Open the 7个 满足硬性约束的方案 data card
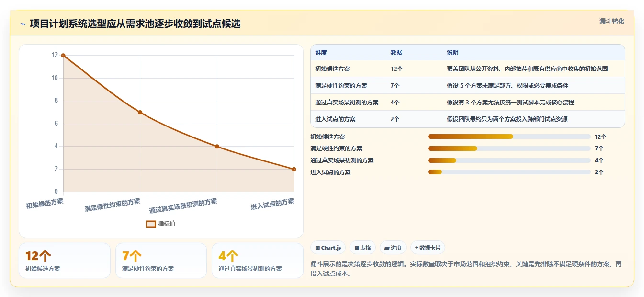The height and width of the screenshot is (297, 644). coord(161,261)
